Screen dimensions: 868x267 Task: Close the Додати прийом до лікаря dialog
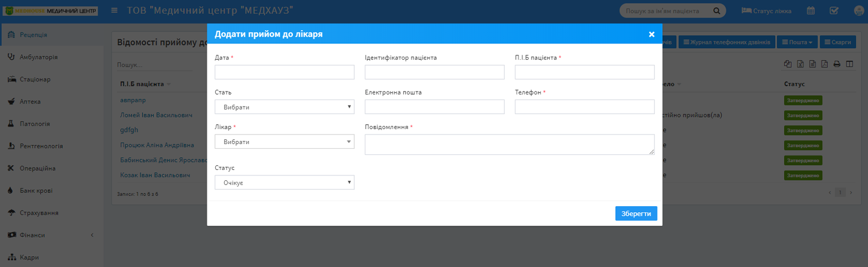[652, 34]
